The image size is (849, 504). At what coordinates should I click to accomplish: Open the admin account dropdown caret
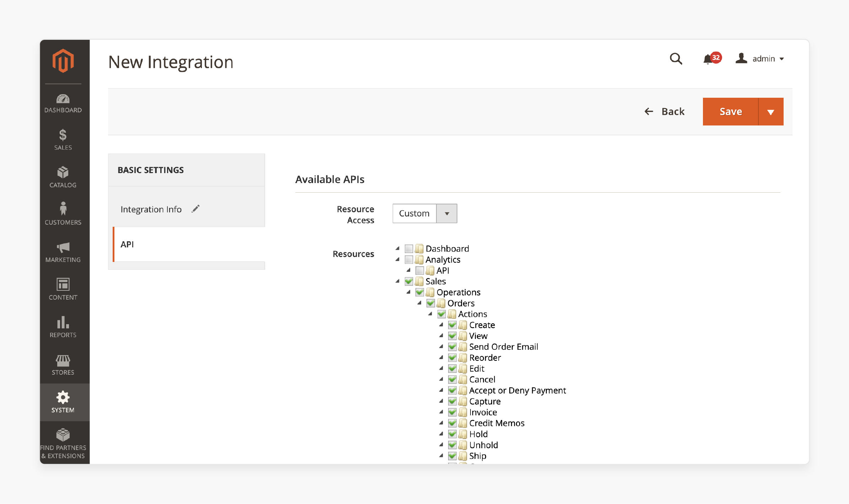(782, 59)
